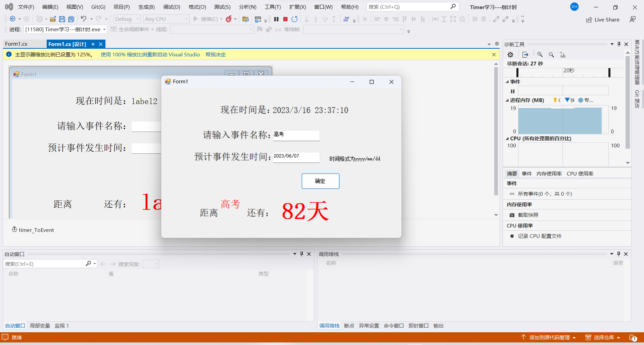Click Select Repository in status bar

click(603, 337)
